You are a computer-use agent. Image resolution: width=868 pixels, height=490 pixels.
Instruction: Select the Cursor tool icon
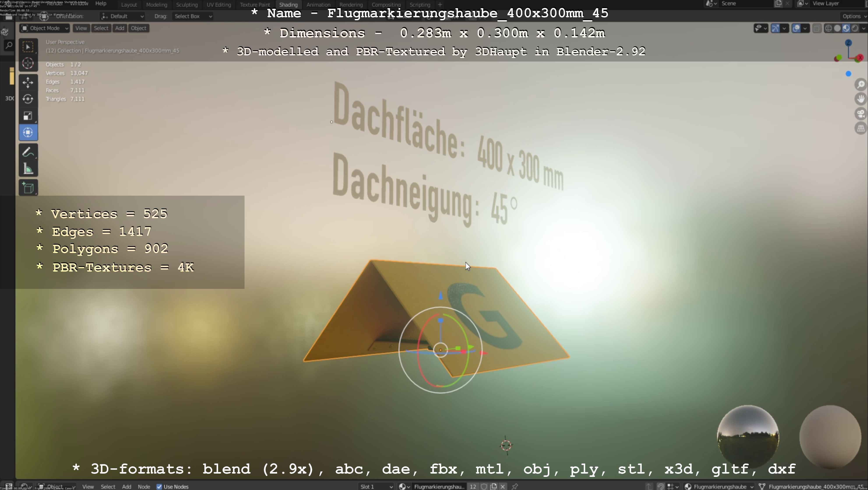28,63
